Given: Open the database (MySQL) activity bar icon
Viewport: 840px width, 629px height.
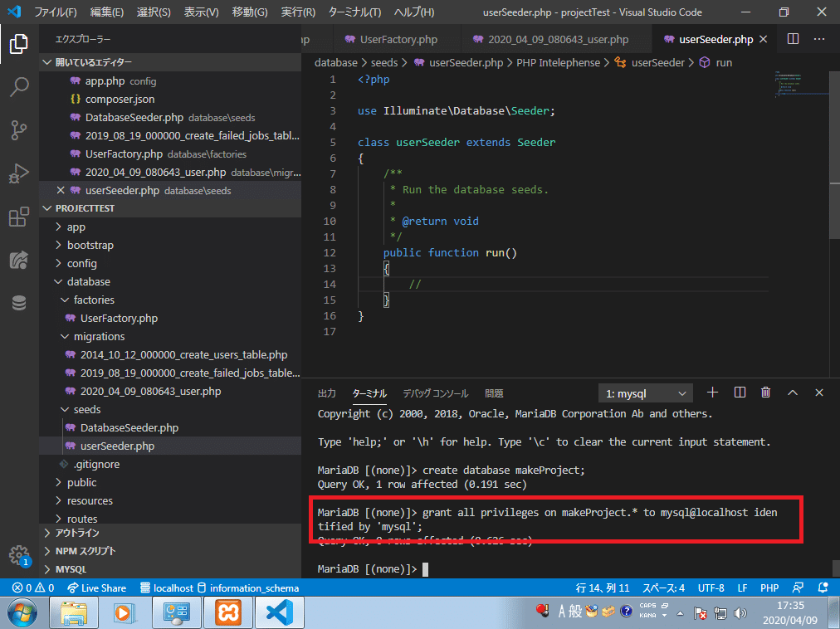Looking at the screenshot, I should (x=19, y=303).
